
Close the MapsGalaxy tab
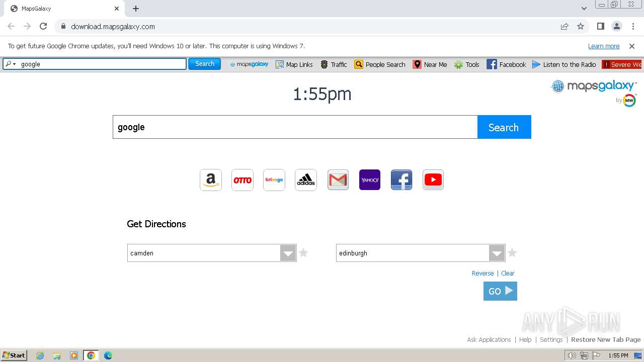pos(117,9)
